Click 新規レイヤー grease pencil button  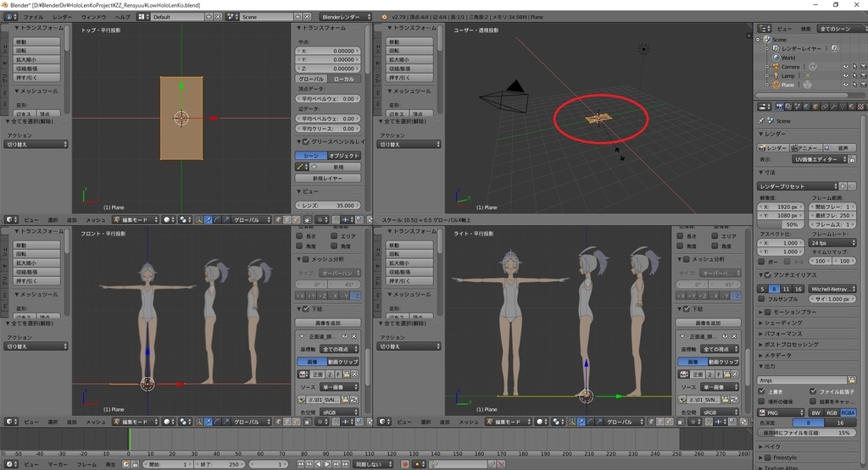pos(328,178)
